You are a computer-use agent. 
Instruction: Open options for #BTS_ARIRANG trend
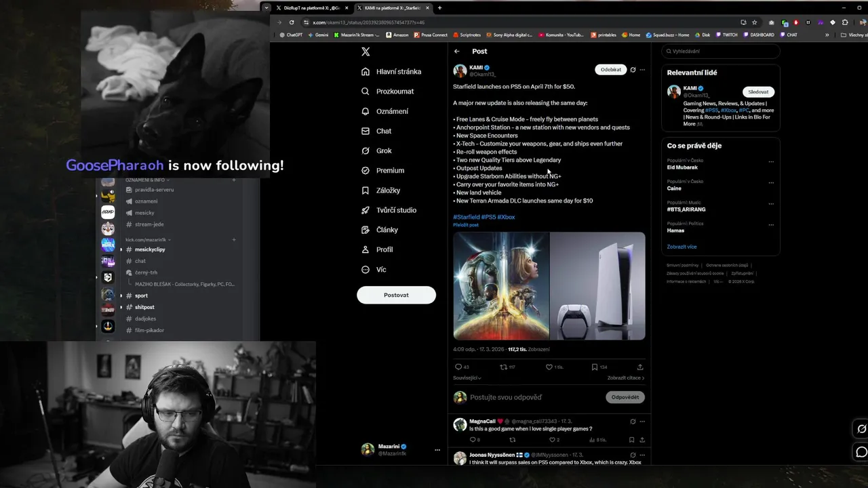771,204
